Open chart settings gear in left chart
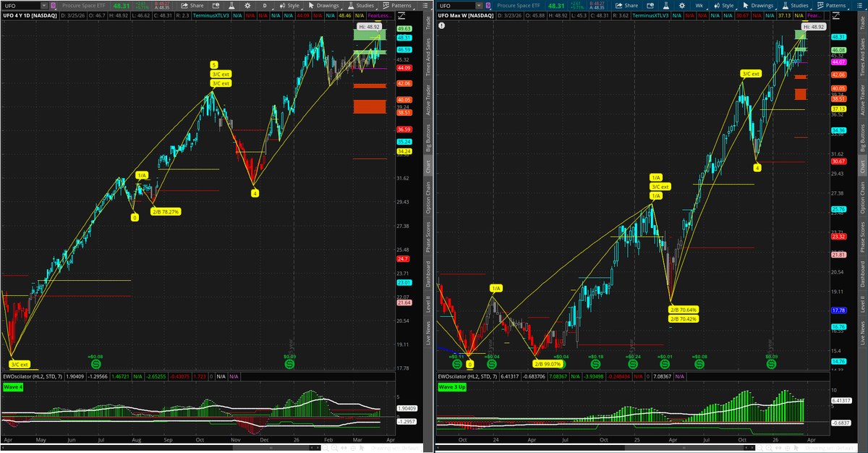The width and height of the screenshot is (868, 453). 247,6
